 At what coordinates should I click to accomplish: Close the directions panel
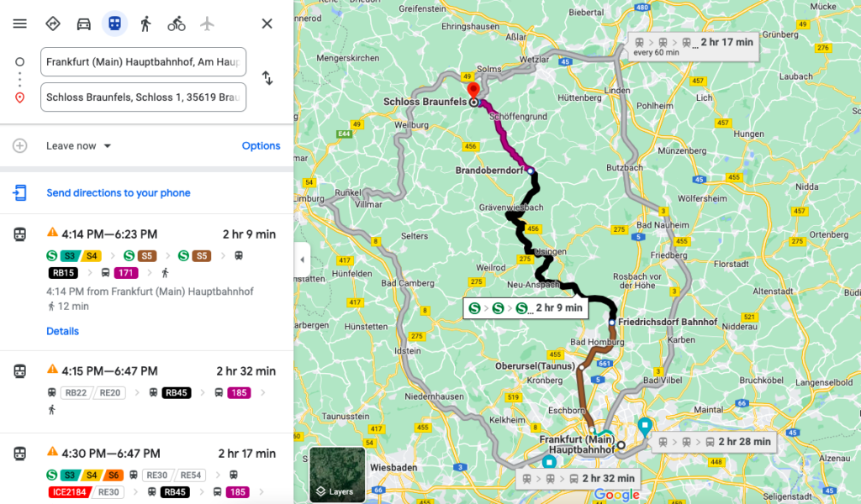(267, 24)
